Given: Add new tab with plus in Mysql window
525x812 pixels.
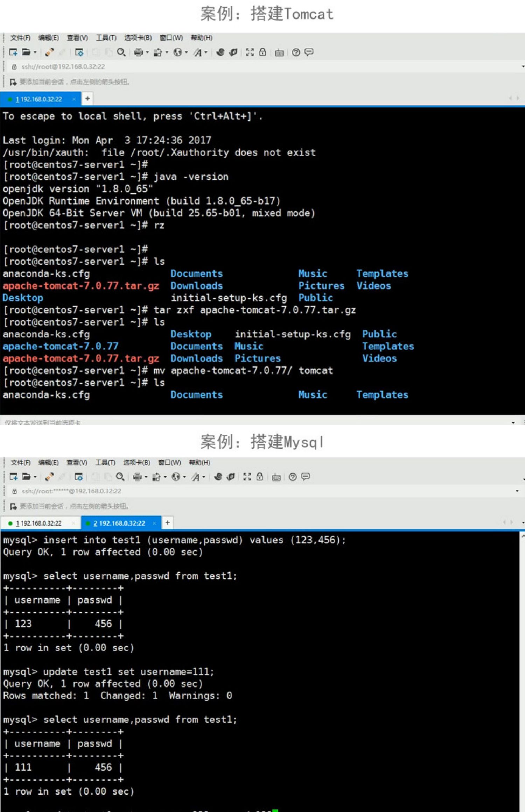Looking at the screenshot, I should pyautogui.click(x=168, y=522).
